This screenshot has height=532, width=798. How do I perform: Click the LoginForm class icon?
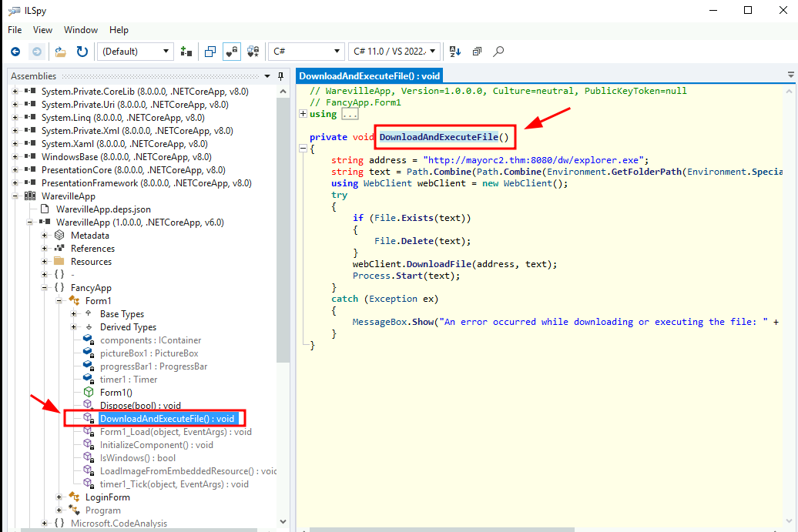point(74,497)
